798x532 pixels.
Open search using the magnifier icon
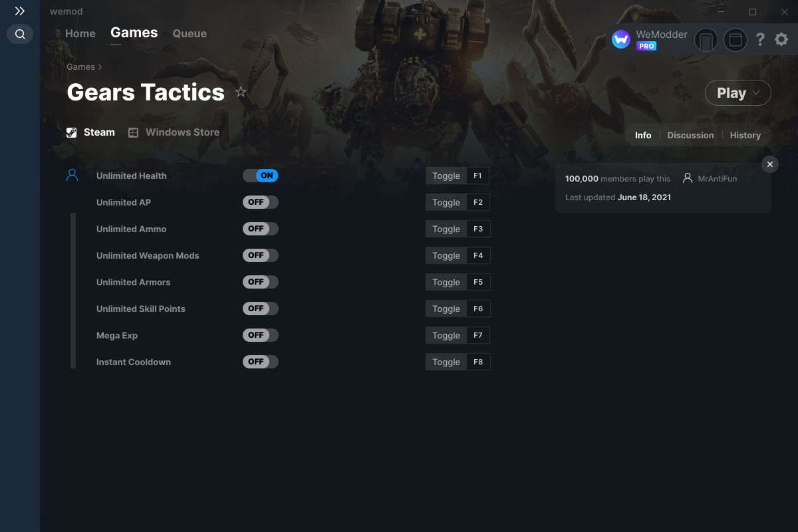pyautogui.click(x=20, y=34)
